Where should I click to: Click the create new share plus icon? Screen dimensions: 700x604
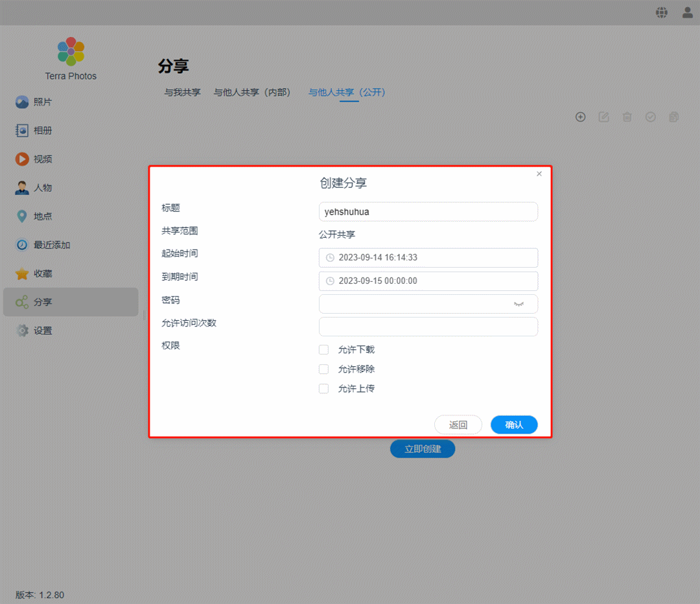[580, 117]
